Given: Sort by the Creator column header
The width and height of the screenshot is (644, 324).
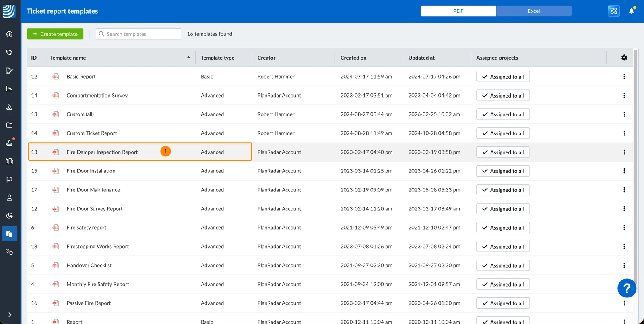Looking at the screenshot, I should tap(266, 58).
